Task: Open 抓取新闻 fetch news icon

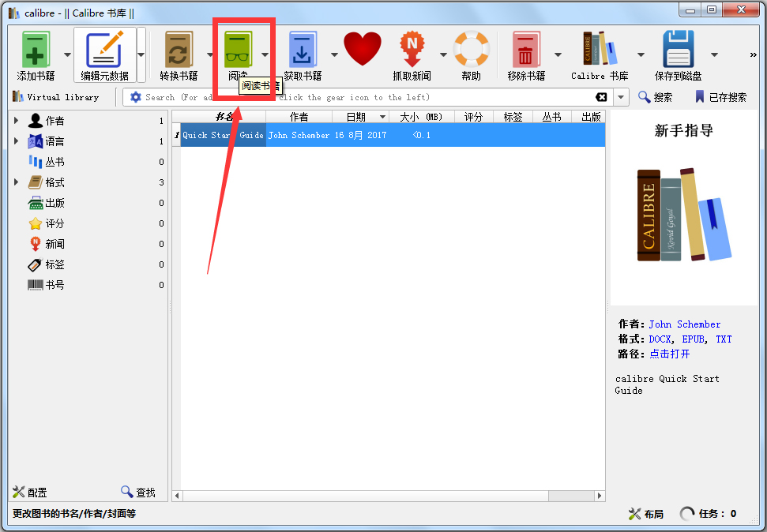Action: pyautogui.click(x=412, y=50)
